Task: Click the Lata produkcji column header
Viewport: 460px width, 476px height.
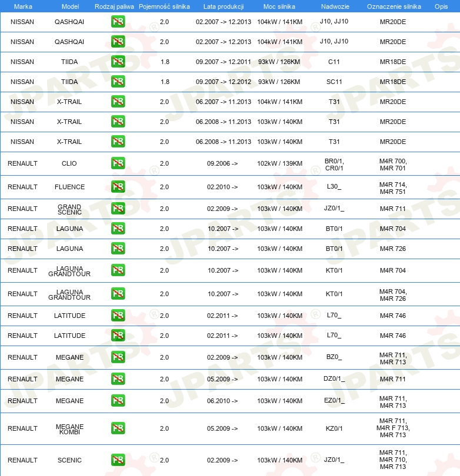Action: tap(224, 6)
